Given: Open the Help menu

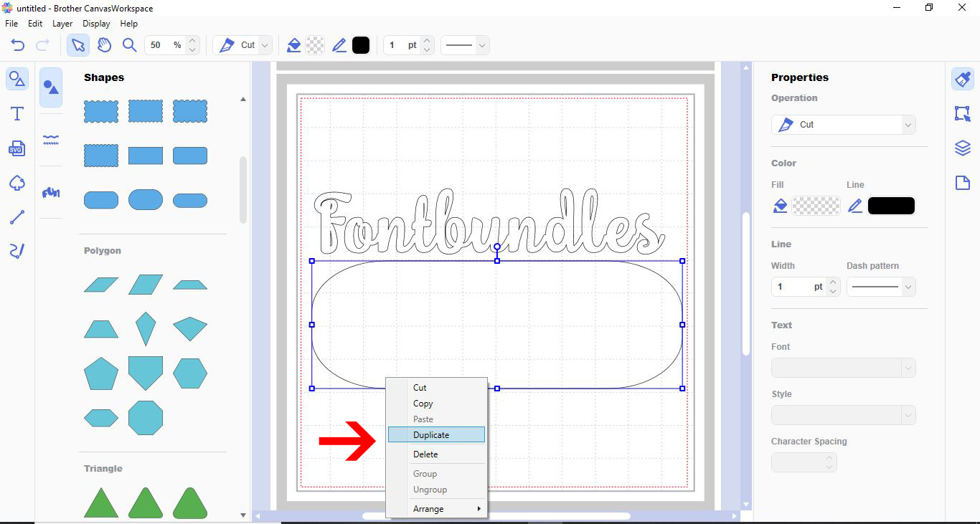Looking at the screenshot, I should [128, 24].
